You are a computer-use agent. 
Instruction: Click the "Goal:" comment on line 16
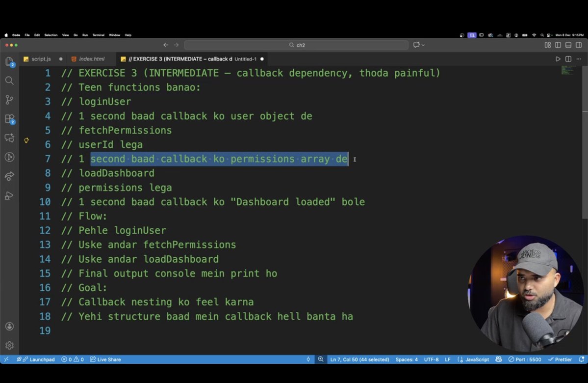point(93,288)
